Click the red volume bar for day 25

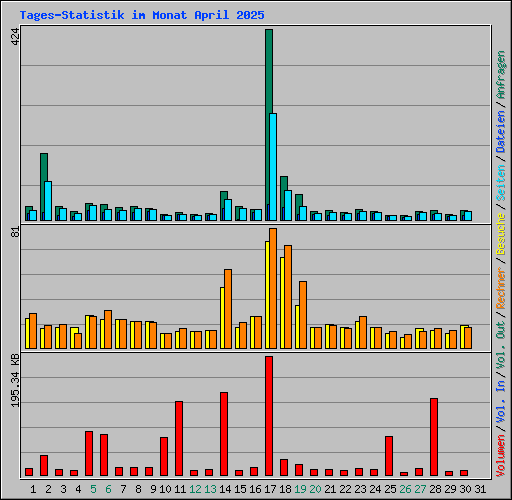(389, 456)
